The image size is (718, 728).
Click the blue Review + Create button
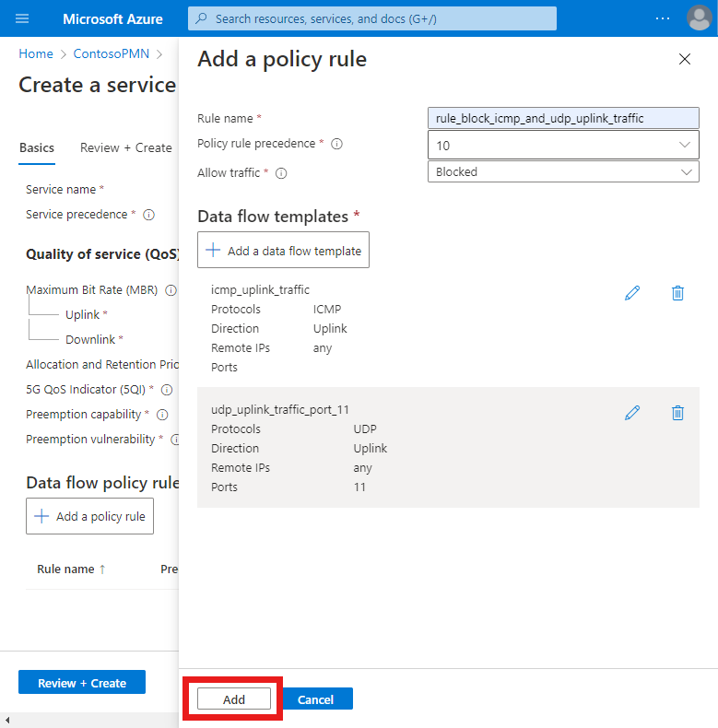pos(82,683)
